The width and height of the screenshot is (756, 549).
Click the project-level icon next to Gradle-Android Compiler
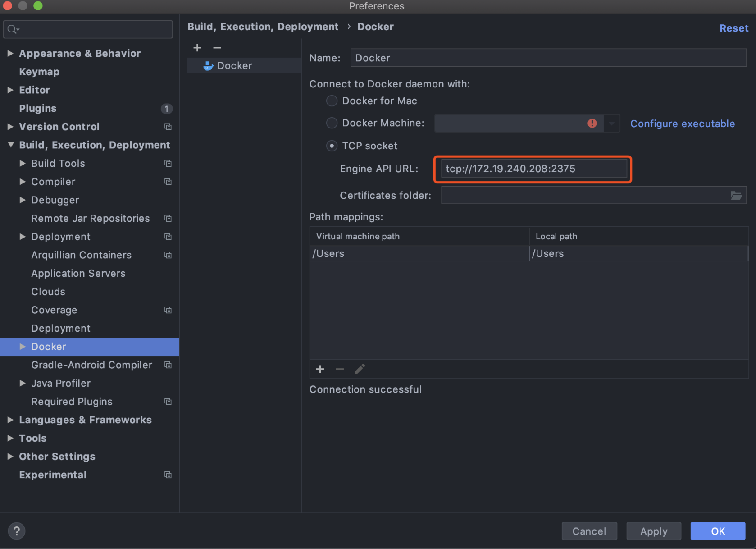[x=168, y=365]
